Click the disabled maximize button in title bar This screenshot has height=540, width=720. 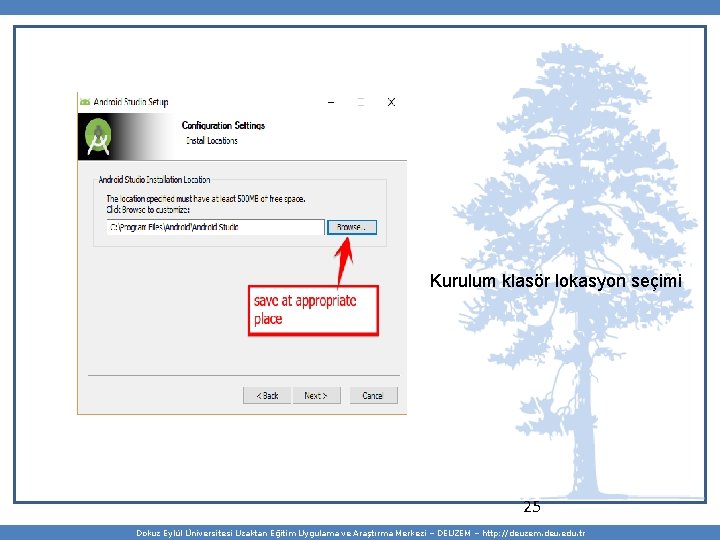click(x=361, y=102)
